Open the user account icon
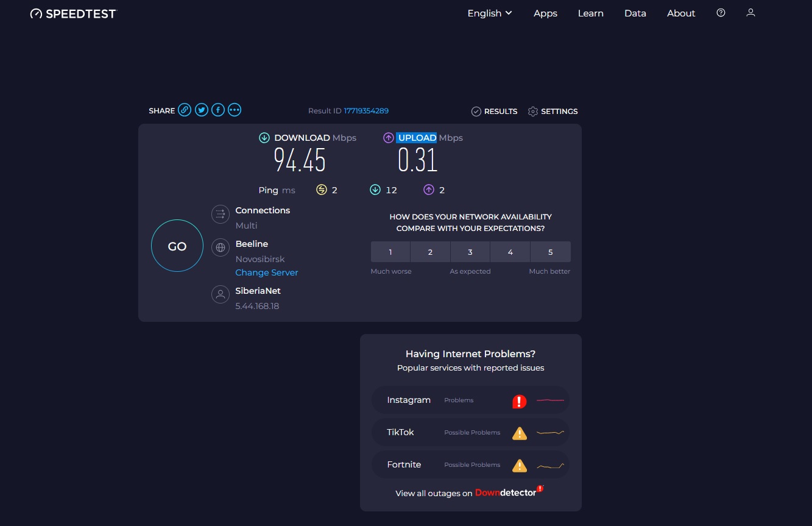 coord(750,13)
